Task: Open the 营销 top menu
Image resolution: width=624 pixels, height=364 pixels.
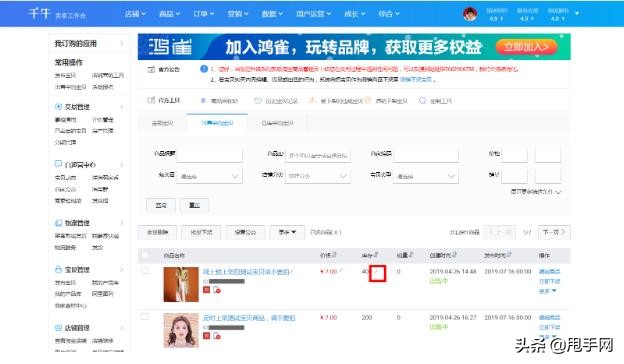Action: 238,14
